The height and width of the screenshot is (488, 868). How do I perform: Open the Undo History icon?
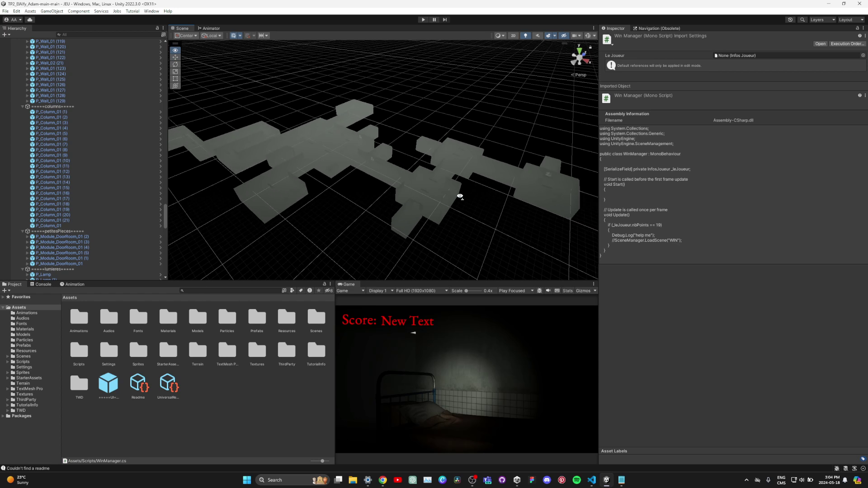tap(790, 19)
